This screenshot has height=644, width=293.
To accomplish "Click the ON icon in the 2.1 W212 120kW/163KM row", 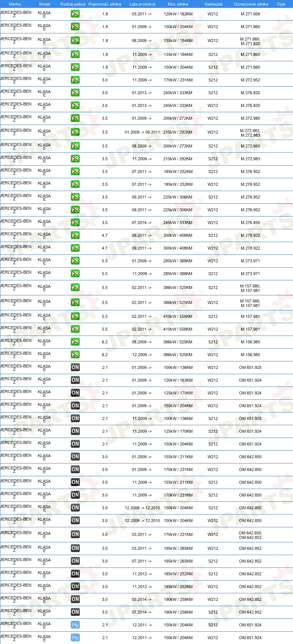I will pyautogui.click(x=75, y=380).
